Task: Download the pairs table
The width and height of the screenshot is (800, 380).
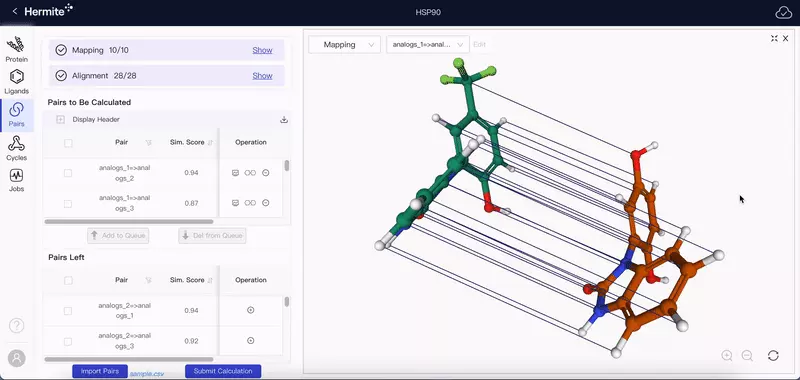Action: (284, 120)
